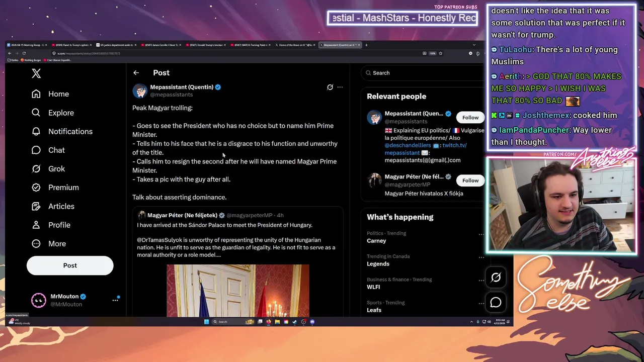
Task: Show hidden system tray icons
Action: tap(471, 322)
